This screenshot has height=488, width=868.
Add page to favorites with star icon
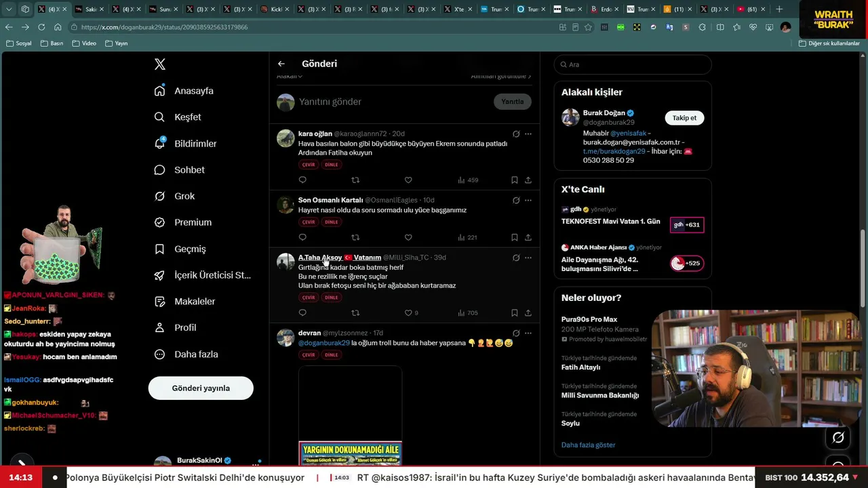point(588,27)
